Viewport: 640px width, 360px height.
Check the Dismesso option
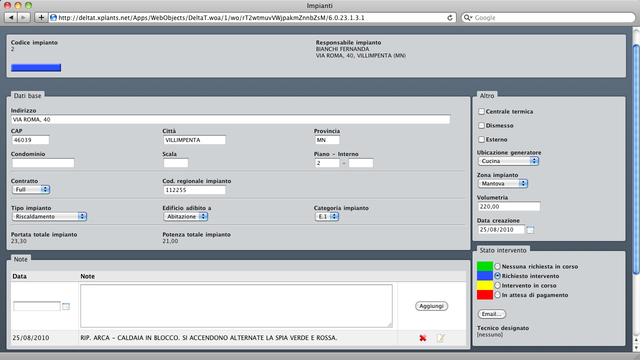pos(482,125)
